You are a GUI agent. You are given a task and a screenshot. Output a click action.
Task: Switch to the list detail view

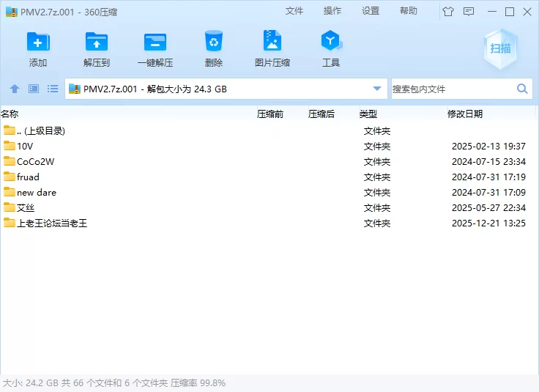(x=53, y=89)
